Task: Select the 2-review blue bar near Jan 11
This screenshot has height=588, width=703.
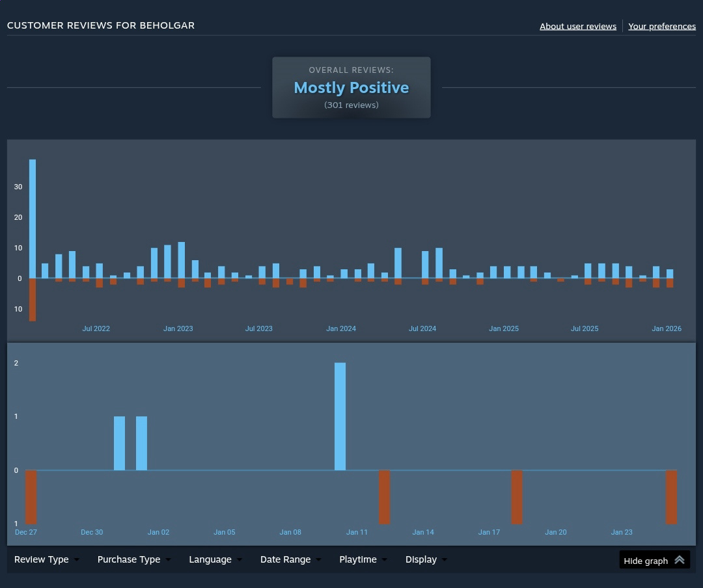Action: [x=340, y=416]
